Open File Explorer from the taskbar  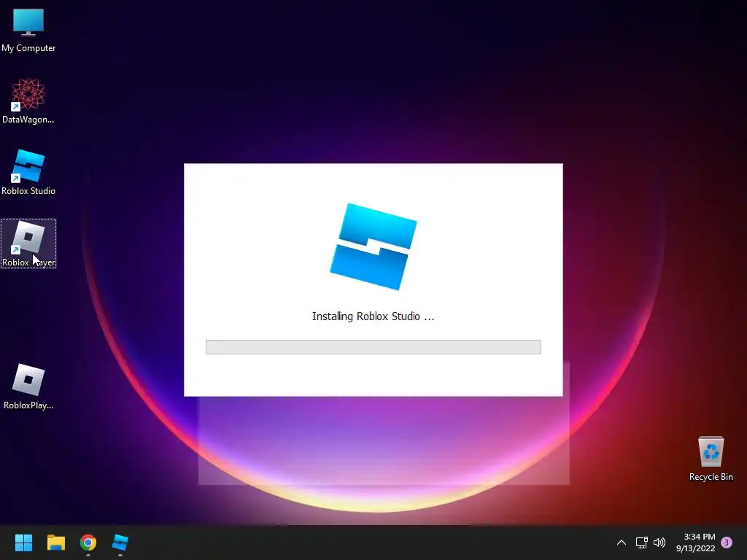pyautogui.click(x=55, y=542)
